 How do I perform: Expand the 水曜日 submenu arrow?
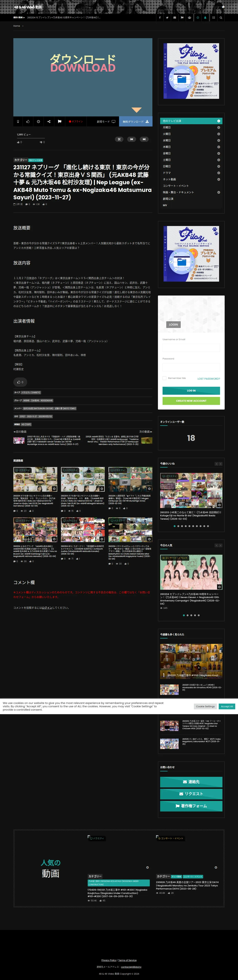click(219, 140)
